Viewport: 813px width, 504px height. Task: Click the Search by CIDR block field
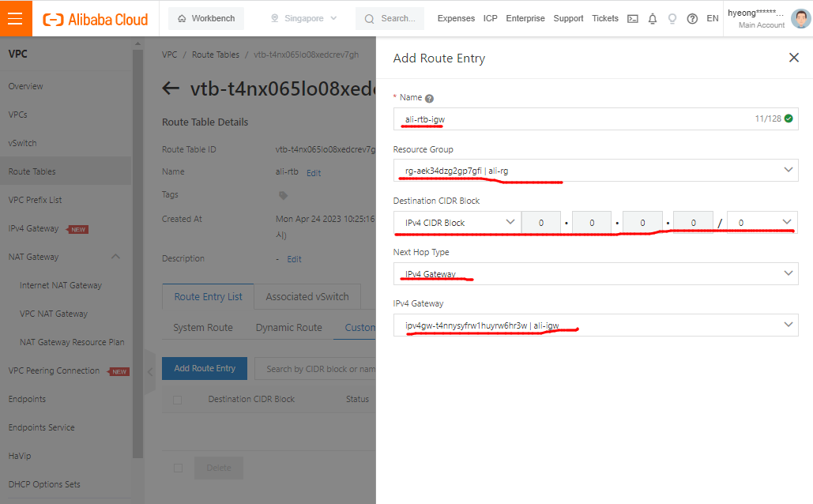[x=315, y=369]
